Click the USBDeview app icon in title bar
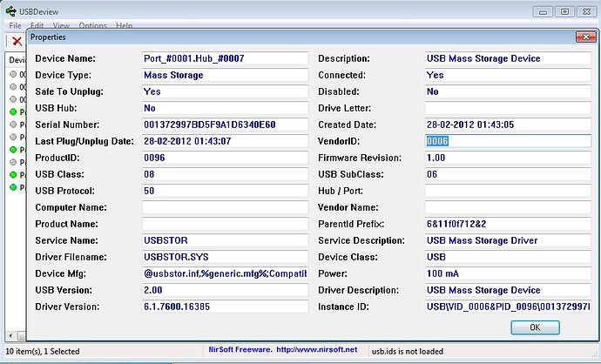The image size is (601, 364). 11,11
